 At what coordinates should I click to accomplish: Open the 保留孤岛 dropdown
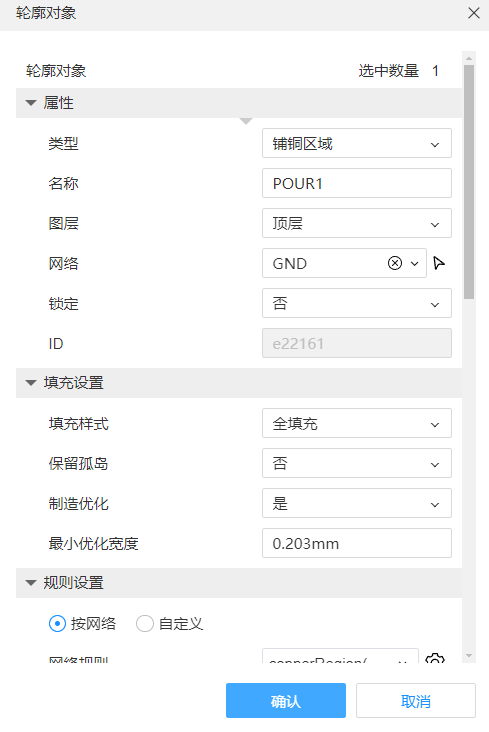pos(357,464)
